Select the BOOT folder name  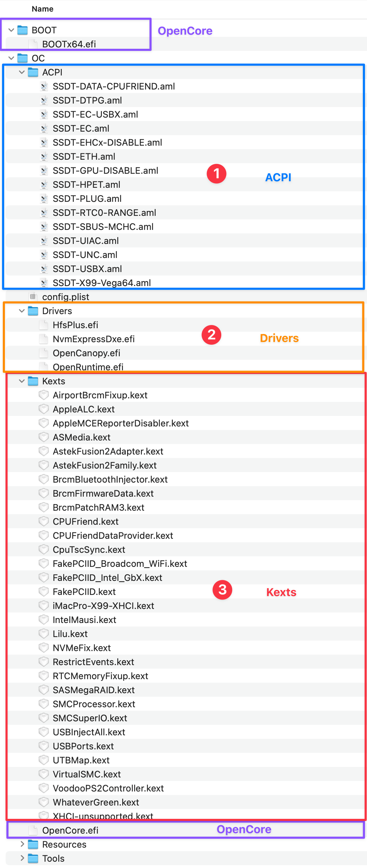[44, 30]
